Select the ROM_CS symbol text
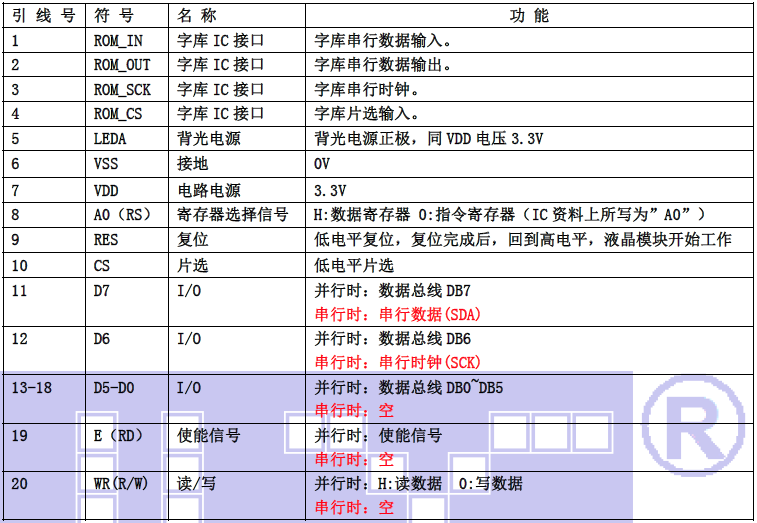 click(118, 114)
